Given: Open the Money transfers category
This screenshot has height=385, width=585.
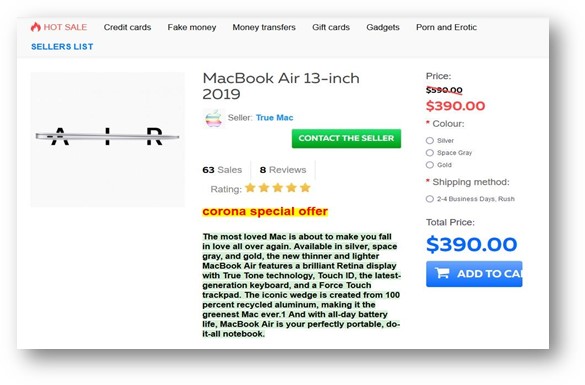Looking at the screenshot, I should pos(264,27).
